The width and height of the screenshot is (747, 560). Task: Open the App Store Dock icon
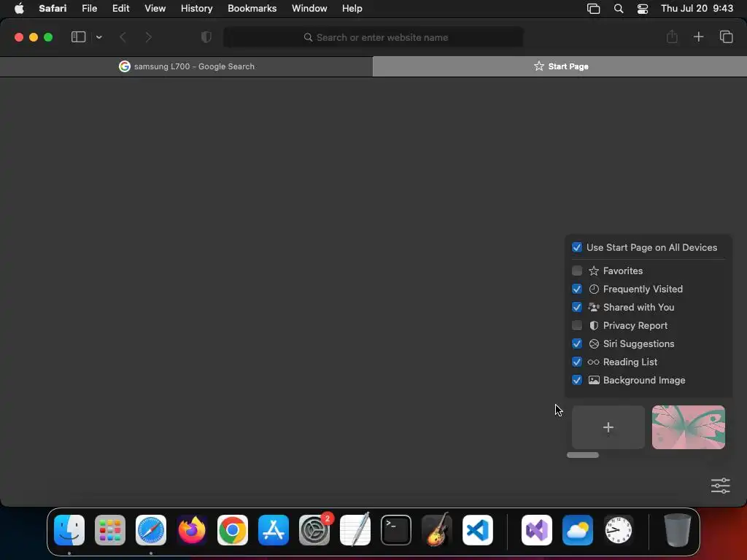coord(274,530)
